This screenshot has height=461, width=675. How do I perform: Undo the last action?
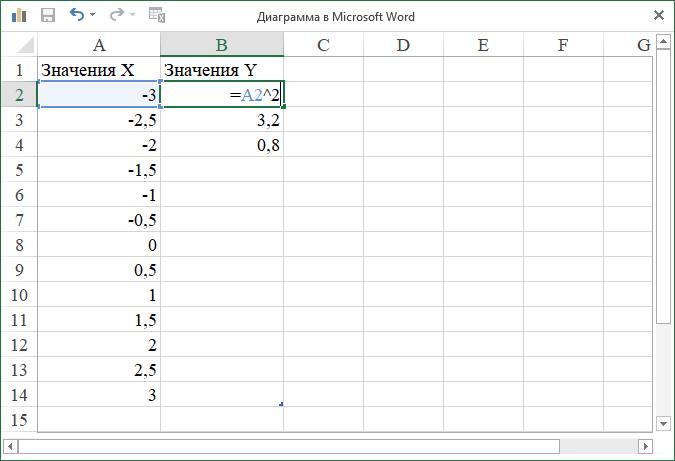pos(77,15)
